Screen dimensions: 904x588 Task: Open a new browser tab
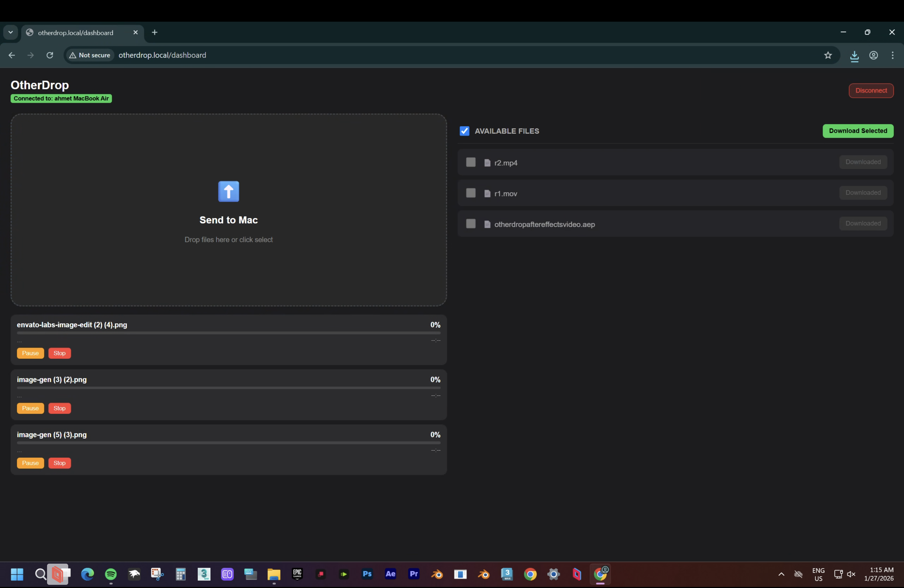click(x=155, y=33)
